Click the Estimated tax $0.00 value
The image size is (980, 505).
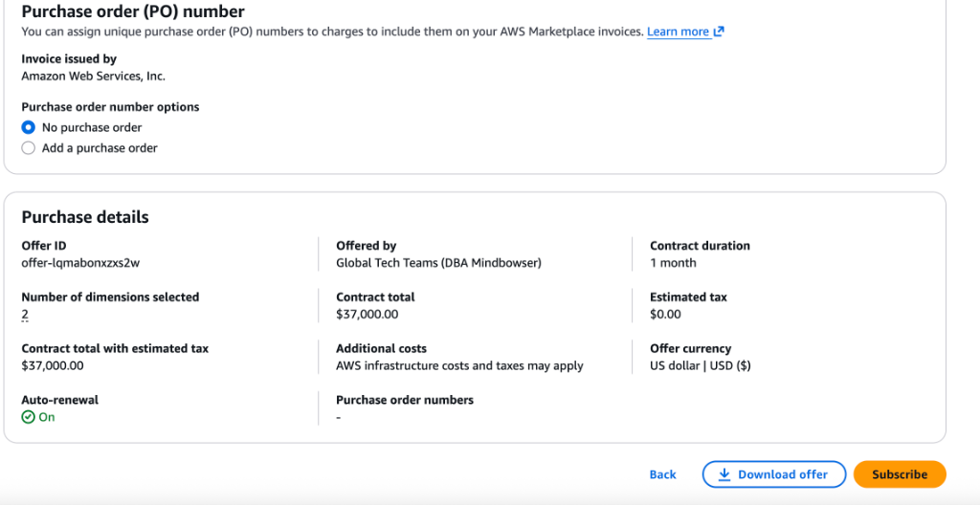point(665,314)
